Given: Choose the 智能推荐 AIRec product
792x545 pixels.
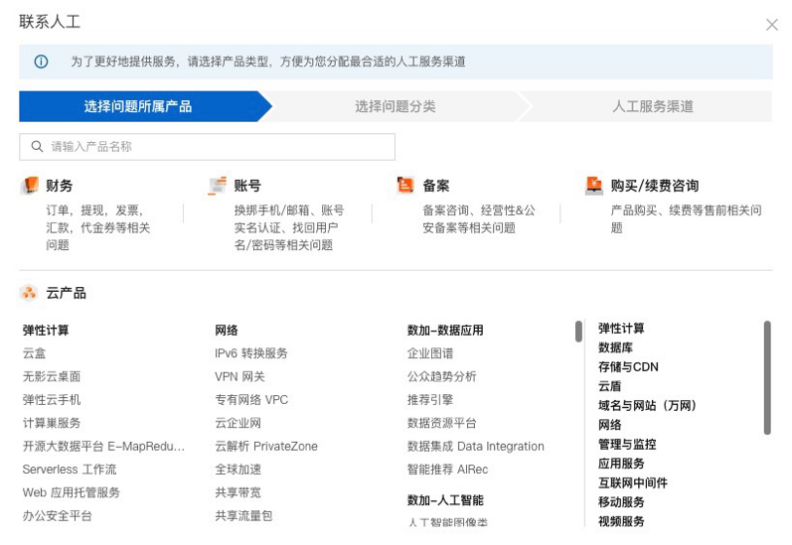Looking at the screenshot, I should point(448,469).
